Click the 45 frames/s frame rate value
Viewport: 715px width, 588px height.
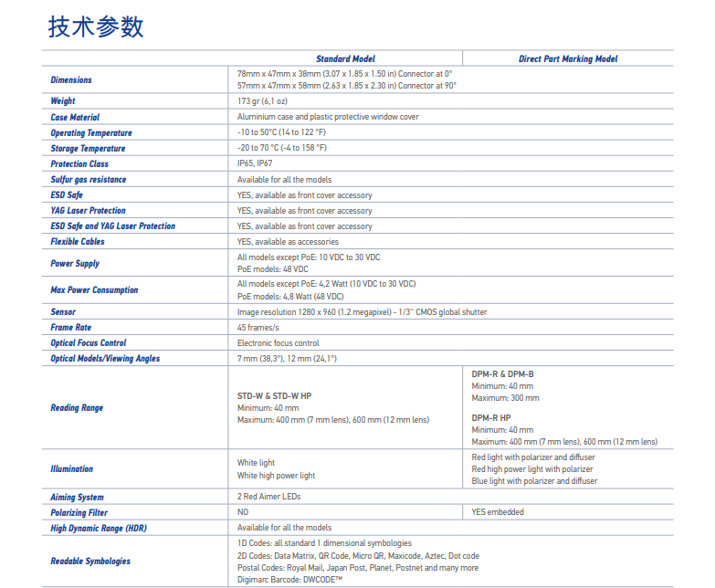(x=258, y=328)
